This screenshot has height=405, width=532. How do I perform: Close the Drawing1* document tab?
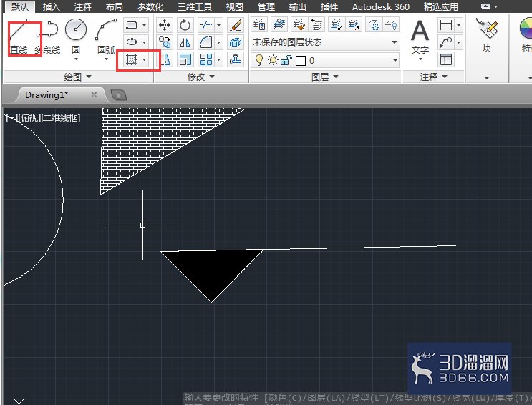[x=94, y=95]
